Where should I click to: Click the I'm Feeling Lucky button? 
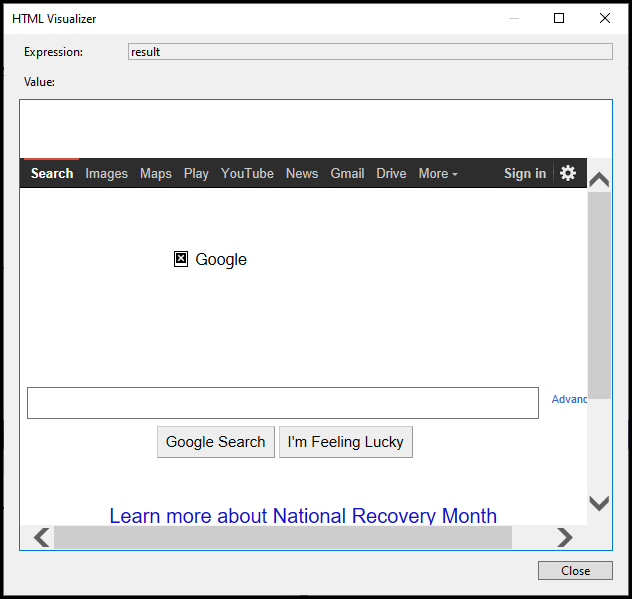click(x=345, y=442)
